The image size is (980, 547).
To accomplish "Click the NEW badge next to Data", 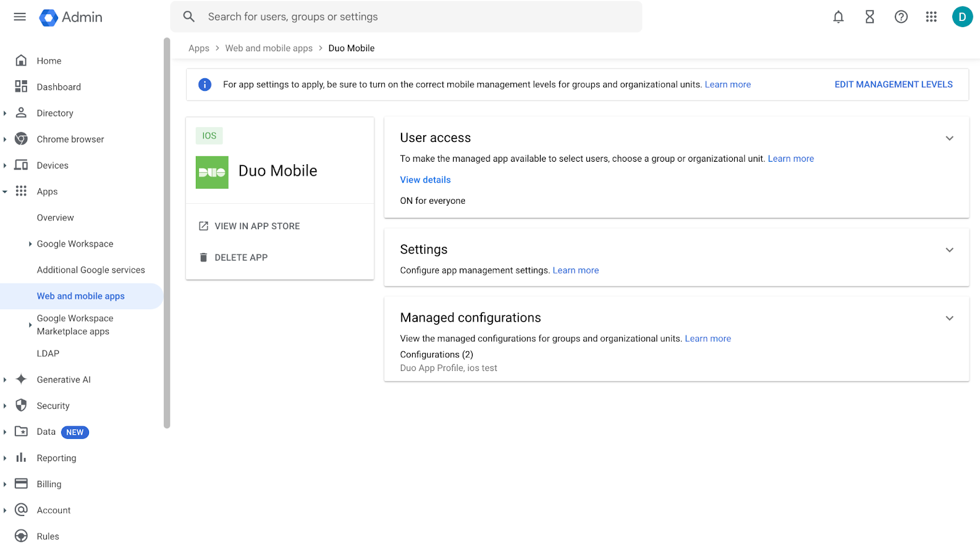I will (75, 432).
